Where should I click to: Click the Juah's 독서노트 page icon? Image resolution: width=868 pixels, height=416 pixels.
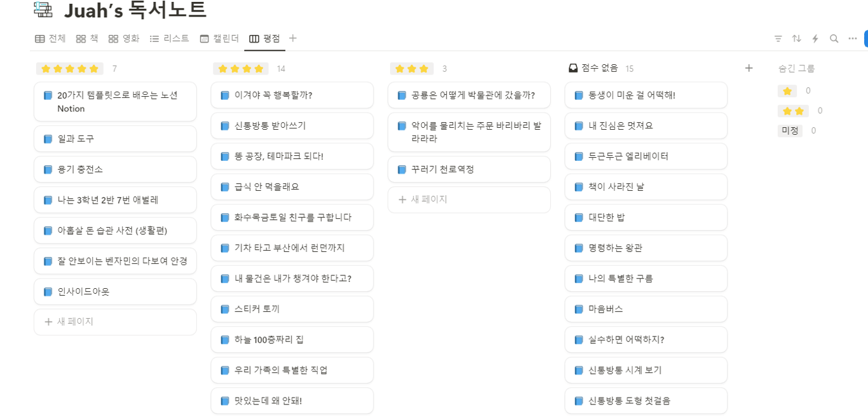click(x=43, y=10)
